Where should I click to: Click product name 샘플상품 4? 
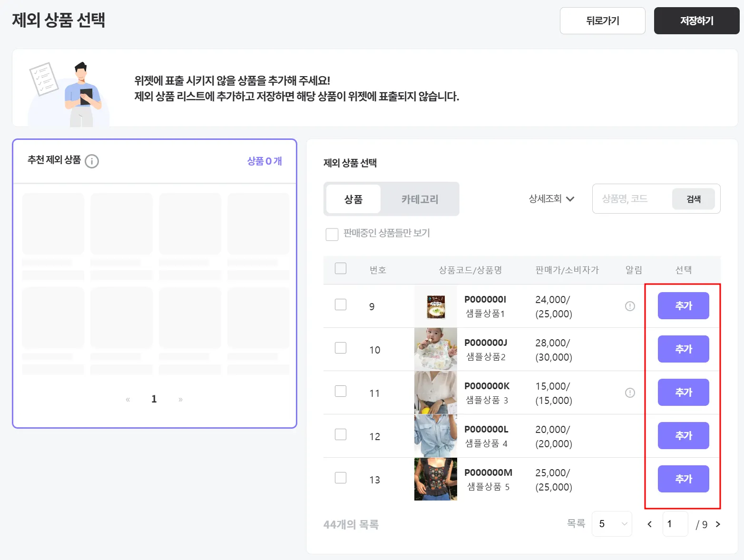[486, 443]
